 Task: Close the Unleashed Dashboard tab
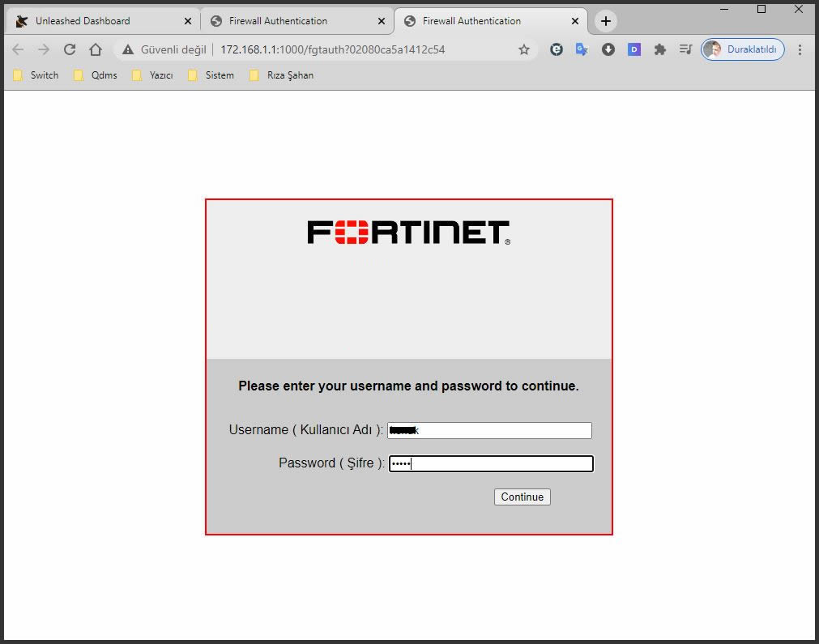[188, 21]
